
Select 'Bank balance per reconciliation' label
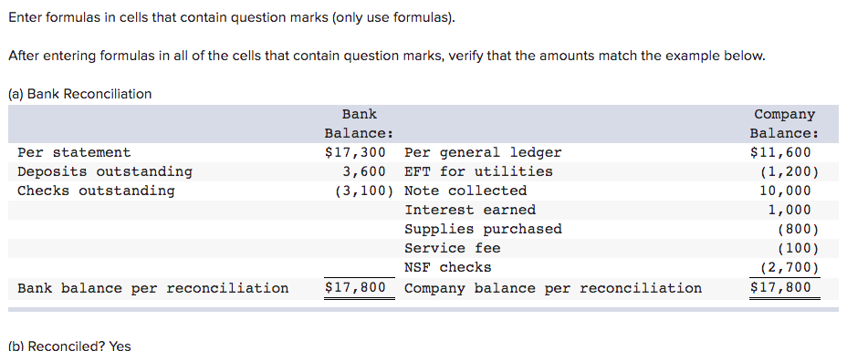coord(152,288)
